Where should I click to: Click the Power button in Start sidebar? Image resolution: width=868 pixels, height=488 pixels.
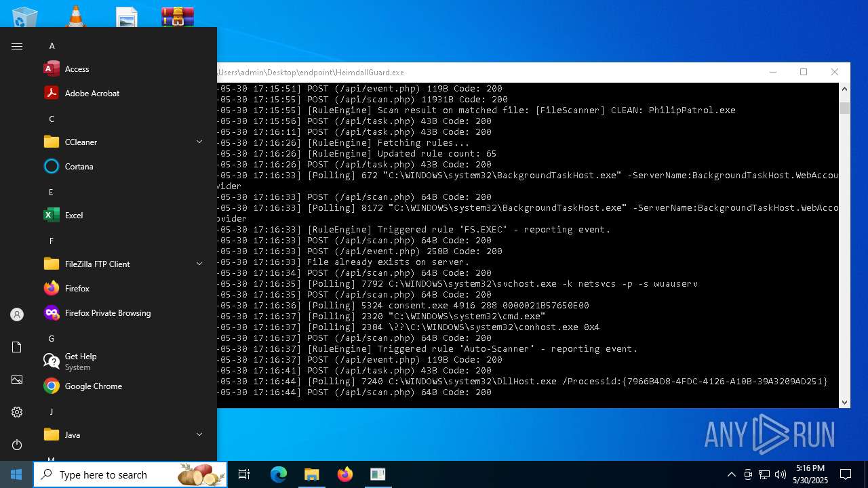click(x=17, y=445)
